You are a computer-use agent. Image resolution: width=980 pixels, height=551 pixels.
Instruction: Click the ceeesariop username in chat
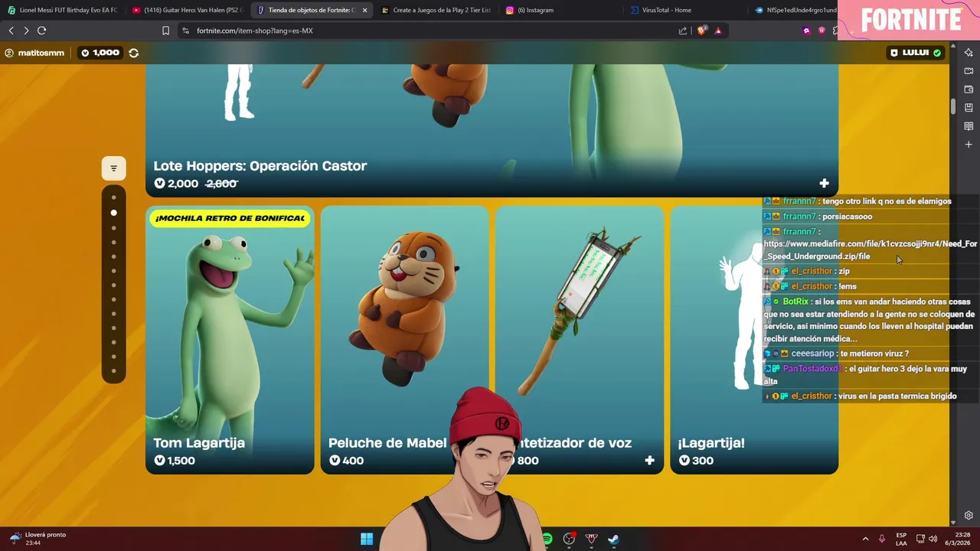(x=812, y=354)
